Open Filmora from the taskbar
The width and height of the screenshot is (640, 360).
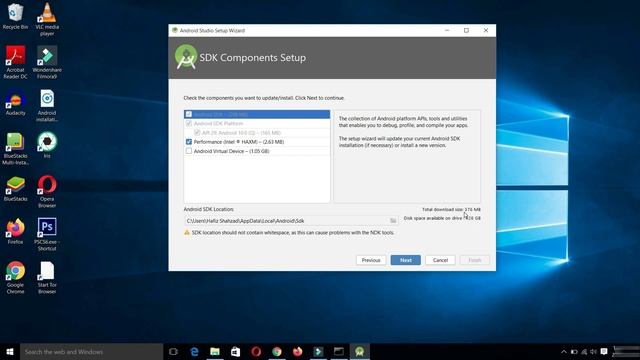click(318, 351)
